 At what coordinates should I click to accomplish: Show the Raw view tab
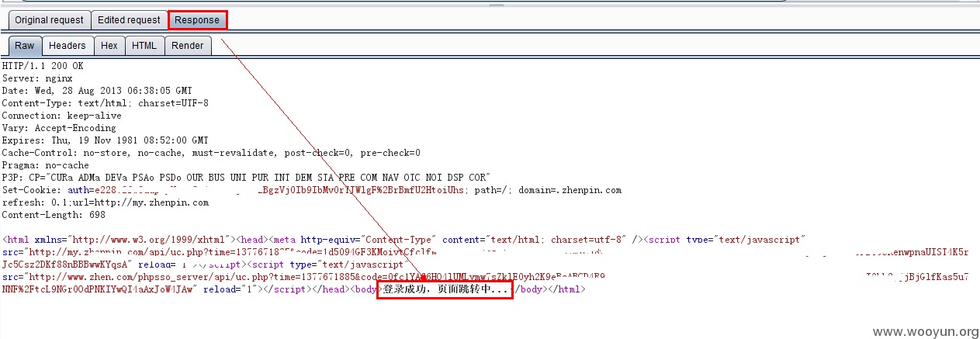(x=24, y=46)
